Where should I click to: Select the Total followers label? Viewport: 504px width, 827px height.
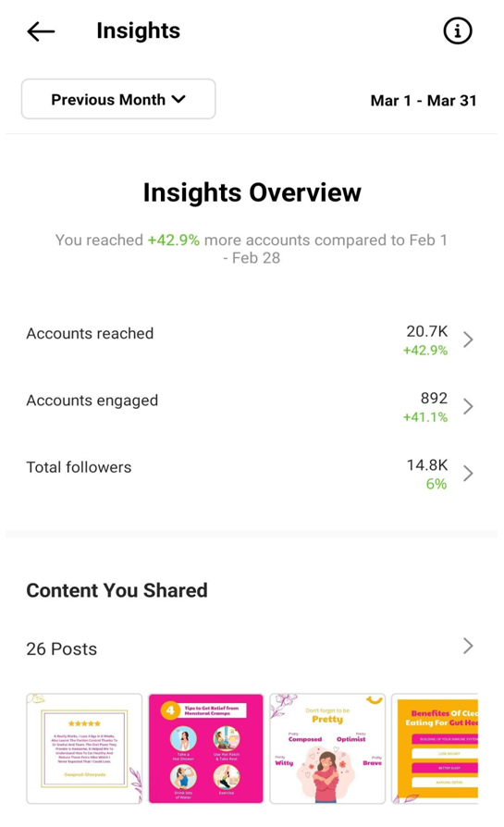point(80,467)
